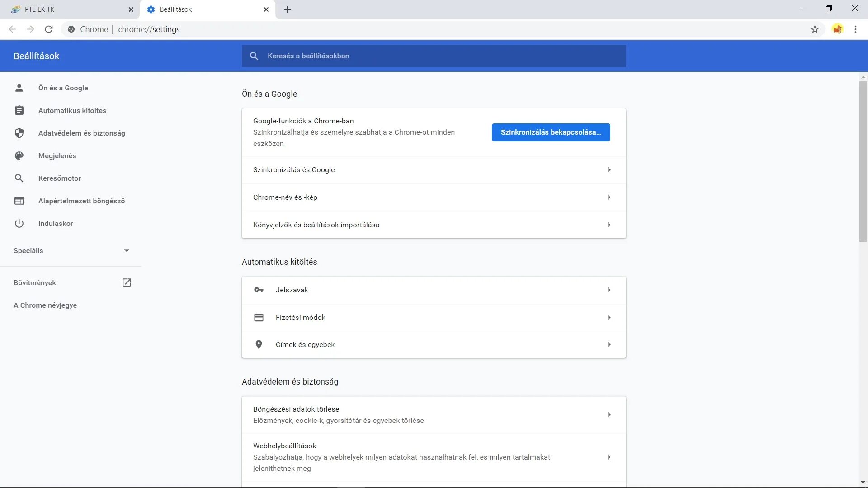Switch to the PTE EK TK tab

pyautogui.click(x=70, y=9)
